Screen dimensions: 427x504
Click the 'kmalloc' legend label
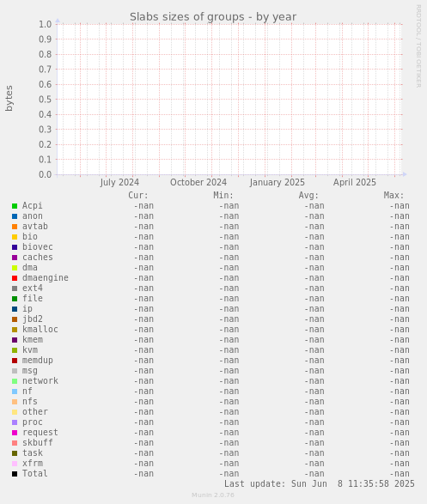click(x=40, y=329)
